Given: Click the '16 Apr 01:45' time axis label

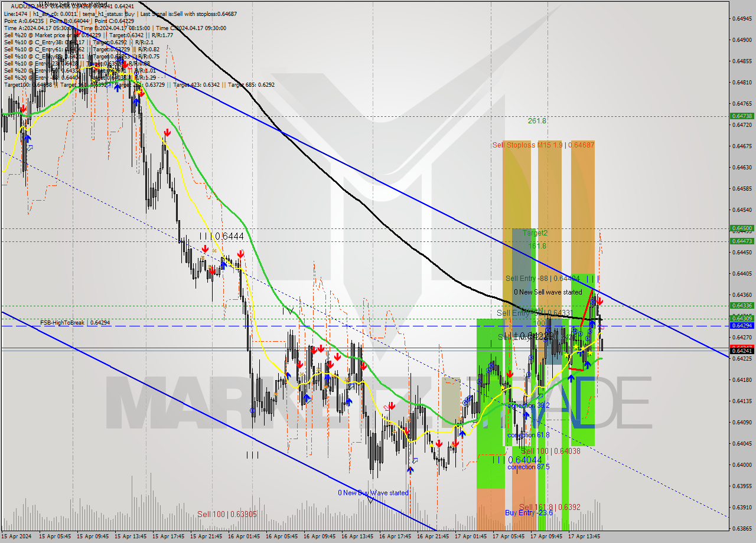Looking at the screenshot, I should 243,537.
